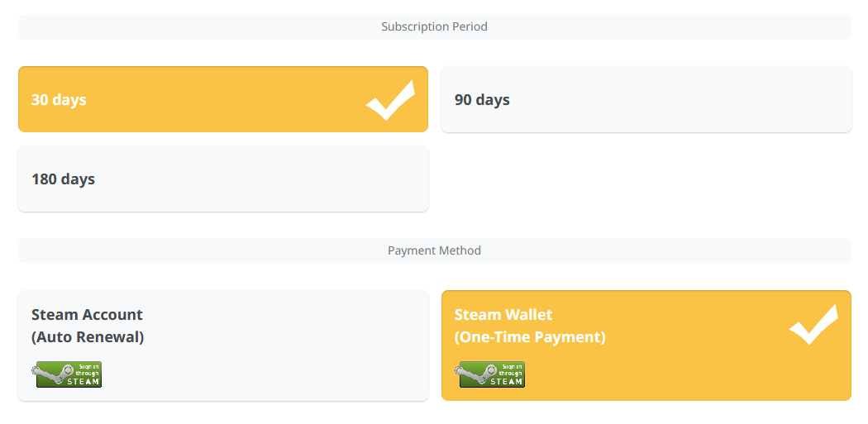The width and height of the screenshot is (868, 424).
Task: Click Steam logo in Steam Account badge
Action: [x=53, y=374]
